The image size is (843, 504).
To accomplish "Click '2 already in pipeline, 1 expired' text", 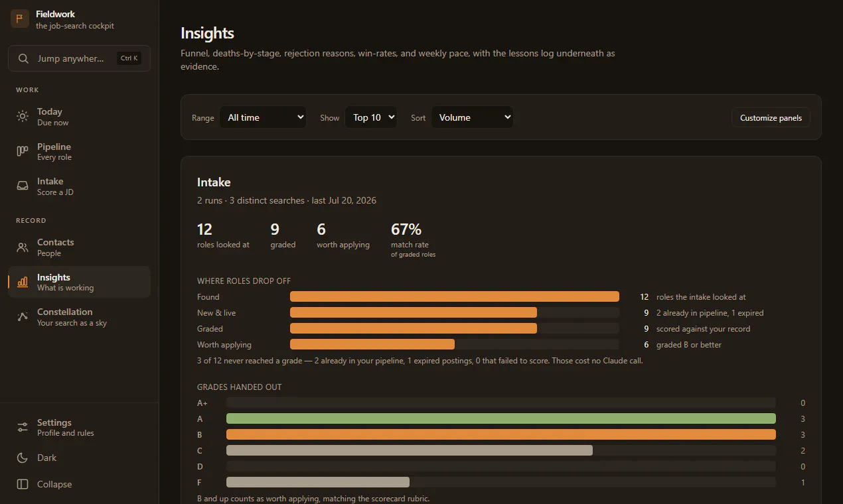I will (x=710, y=313).
